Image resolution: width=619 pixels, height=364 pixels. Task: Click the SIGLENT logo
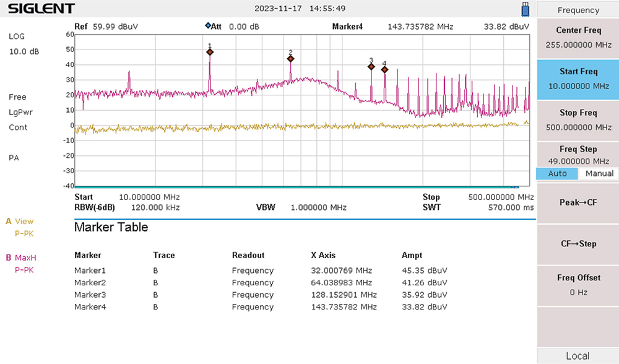click(x=40, y=8)
